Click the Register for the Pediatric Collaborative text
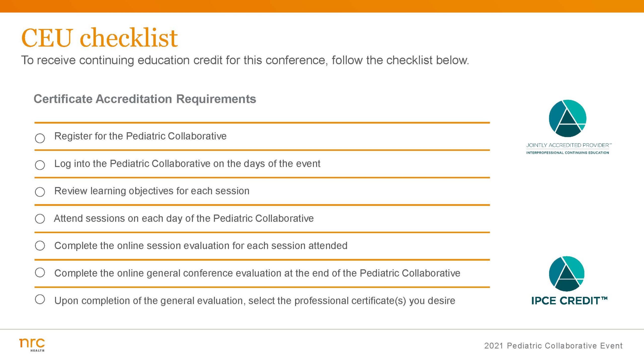Viewport: 644px width, 362px height. pos(140,136)
